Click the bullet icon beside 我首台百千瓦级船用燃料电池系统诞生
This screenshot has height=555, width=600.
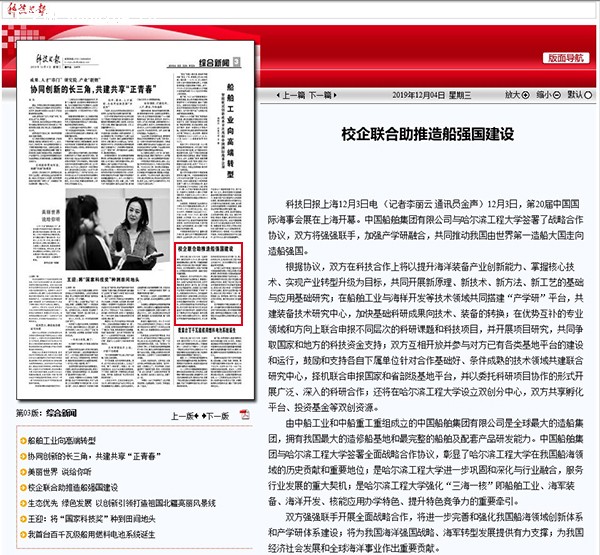point(23,535)
